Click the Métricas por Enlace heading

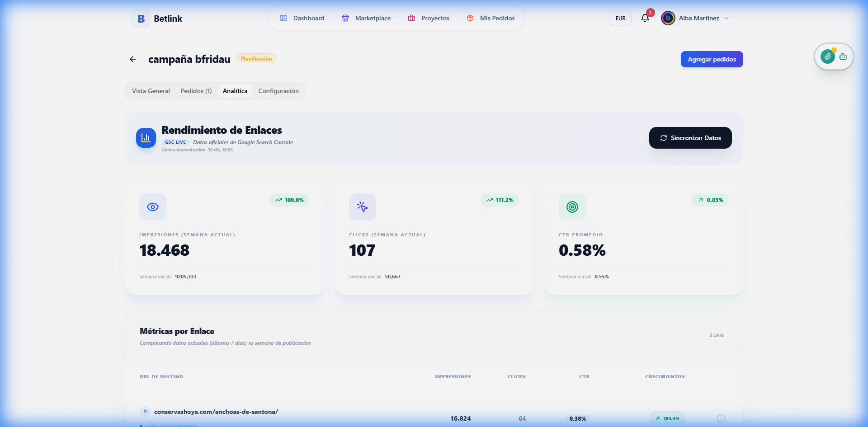click(177, 331)
